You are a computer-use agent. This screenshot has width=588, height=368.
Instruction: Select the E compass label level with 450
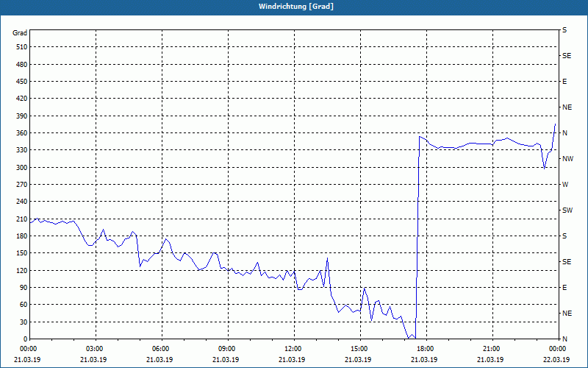(x=564, y=82)
